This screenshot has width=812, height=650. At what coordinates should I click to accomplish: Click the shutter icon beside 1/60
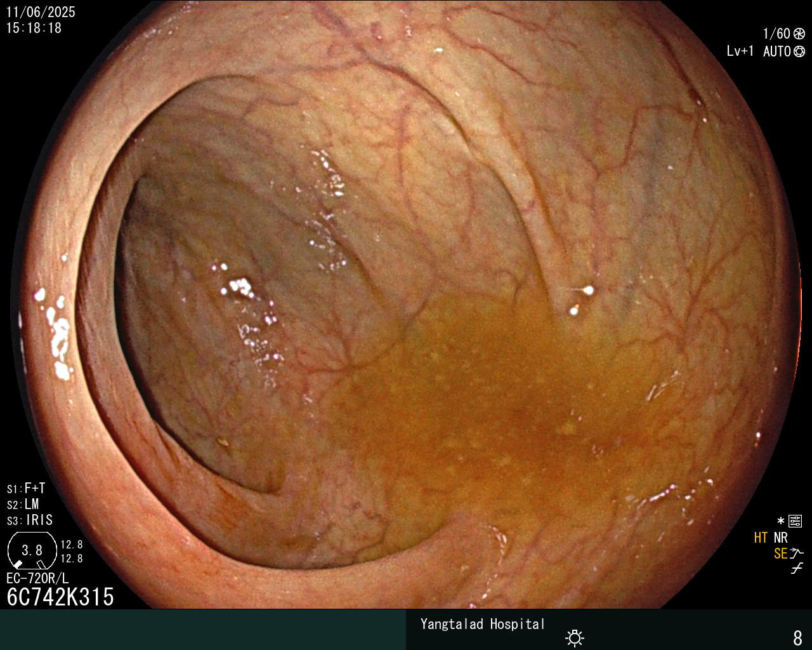pyautogui.click(x=799, y=34)
